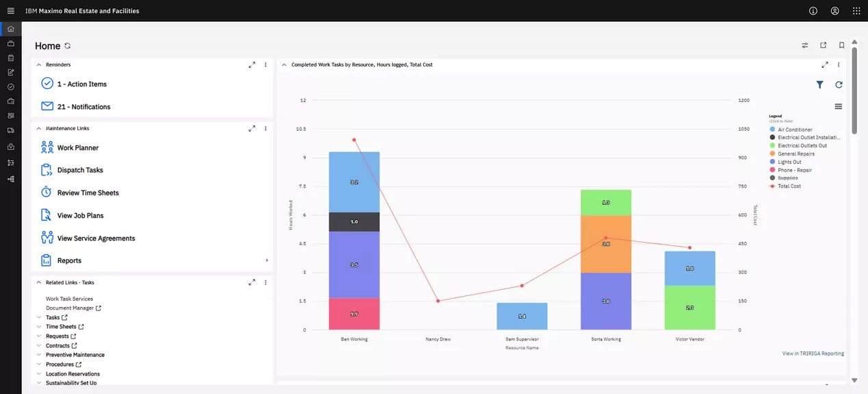
Task: Toggle Total Cost line in legend
Action: point(789,186)
